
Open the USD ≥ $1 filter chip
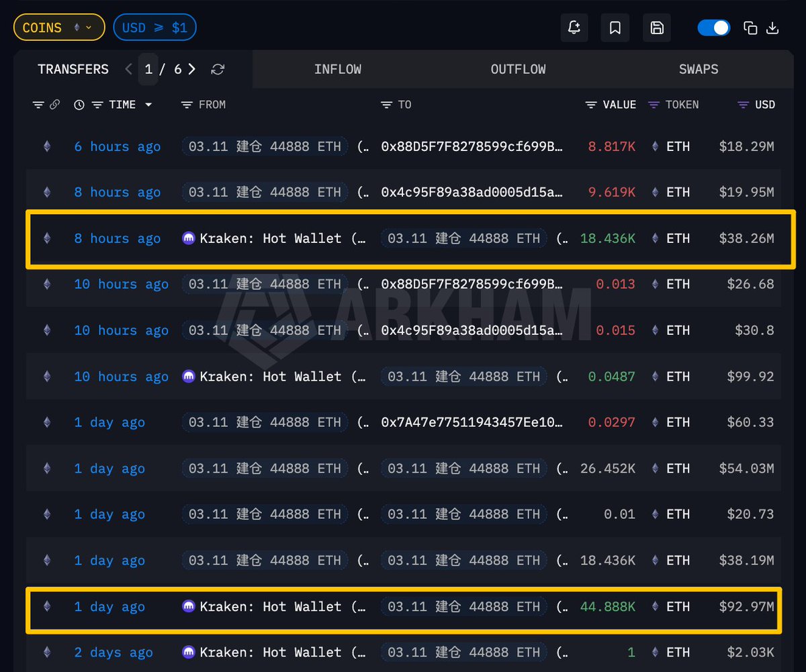(x=154, y=28)
